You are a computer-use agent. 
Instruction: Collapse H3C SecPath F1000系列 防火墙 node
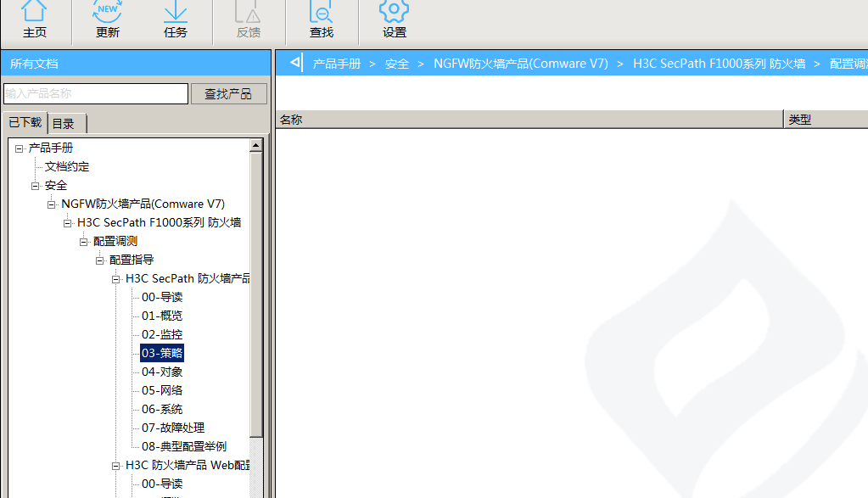[x=68, y=223]
